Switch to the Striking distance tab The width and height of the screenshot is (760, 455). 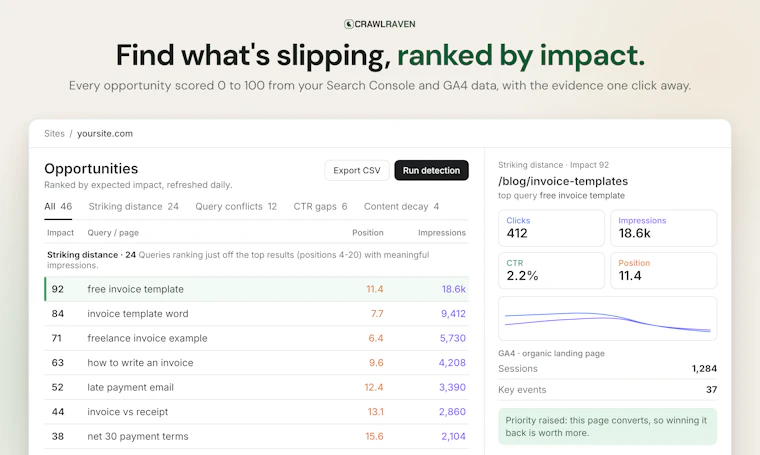click(x=134, y=206)
